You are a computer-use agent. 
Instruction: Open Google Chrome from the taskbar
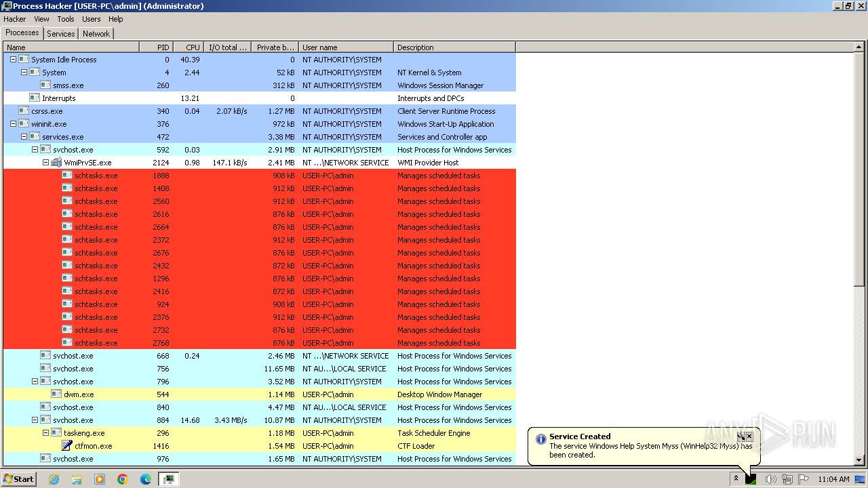[x=123, y=479]
